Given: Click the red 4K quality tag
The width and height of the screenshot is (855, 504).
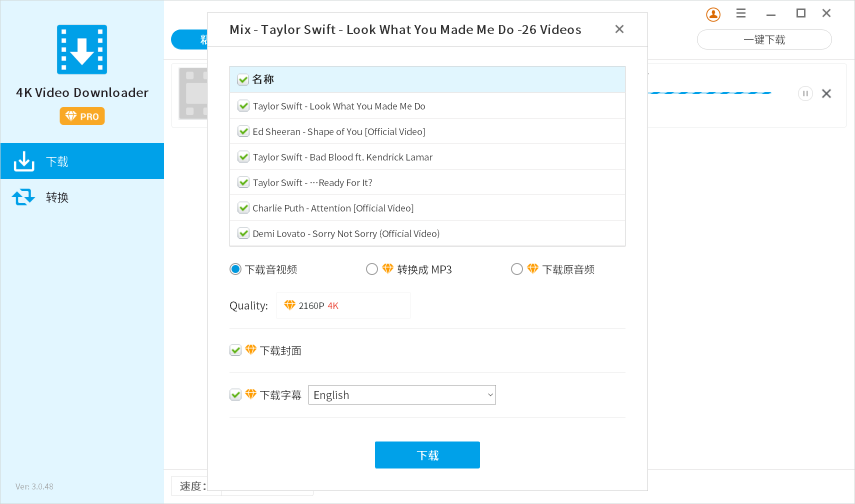Looking at the screenshot, I should pos(333,305).
